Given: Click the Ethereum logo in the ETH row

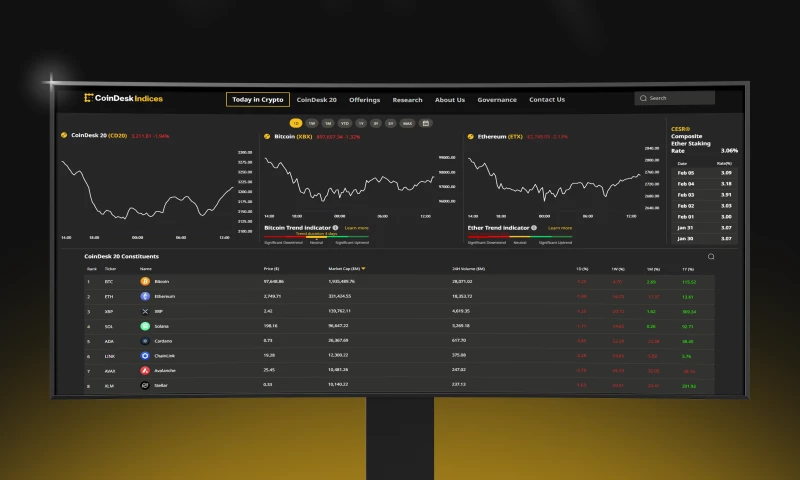Looking at the screenshot, I should tap(145, 296).
